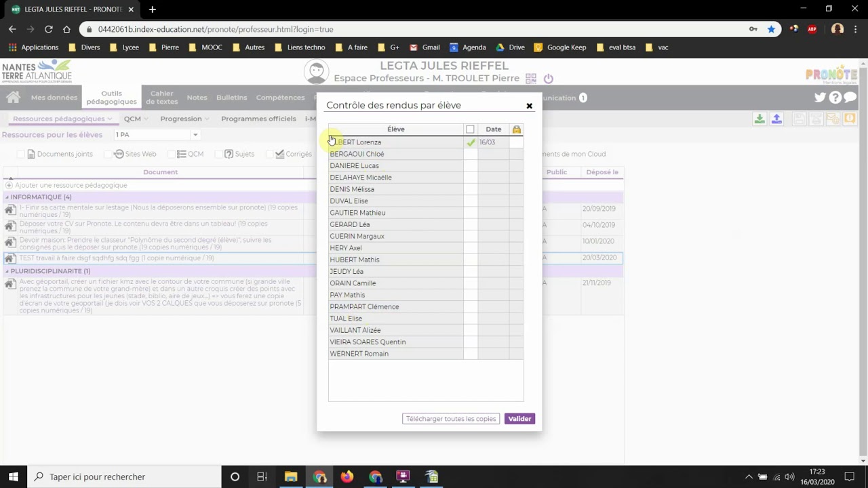Open Firefox from the Windows taskbar
868x488 pixels.
pos(347,476)
